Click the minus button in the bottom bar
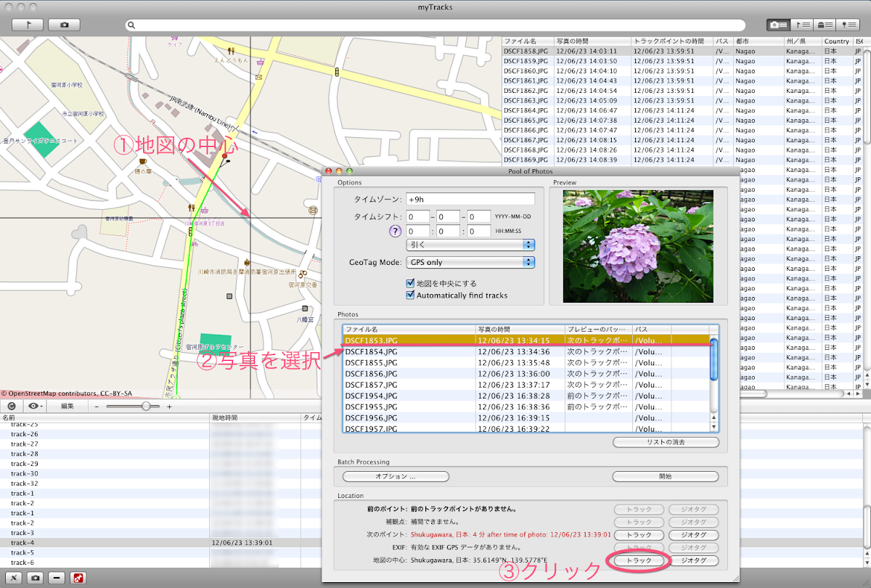This screenshot has height=588, width=871. [x=56, y=579]
